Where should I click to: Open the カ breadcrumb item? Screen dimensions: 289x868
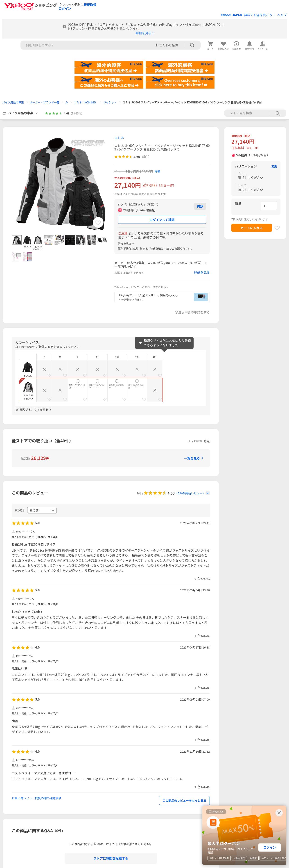(67, 103)
